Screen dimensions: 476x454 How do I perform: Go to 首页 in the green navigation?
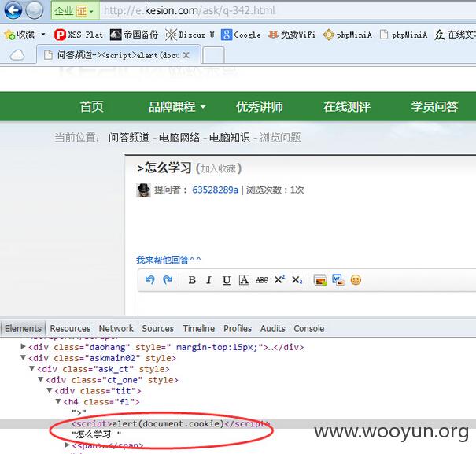(92, 106)
